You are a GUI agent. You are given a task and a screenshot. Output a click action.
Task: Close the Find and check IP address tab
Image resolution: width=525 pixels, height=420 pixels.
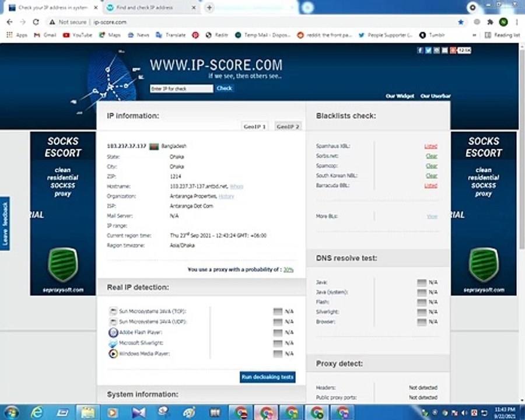coord(194,8)
